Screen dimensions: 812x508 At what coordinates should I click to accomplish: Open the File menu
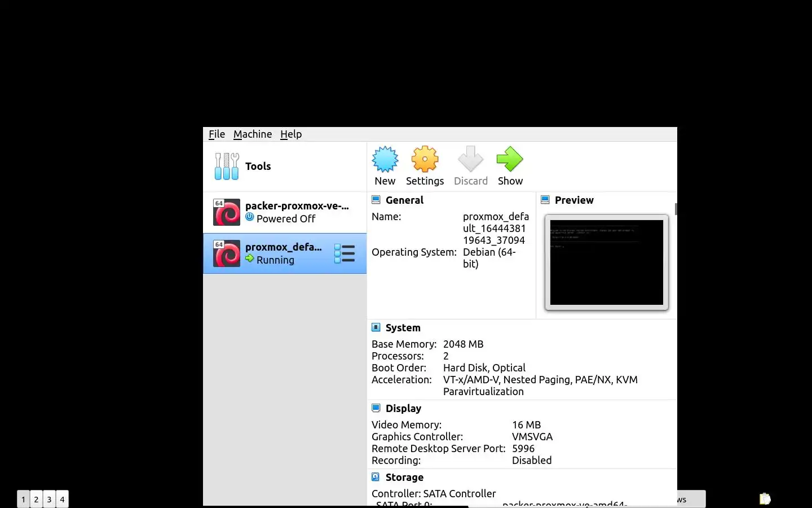pyautogui.click(x=217, y=134)
